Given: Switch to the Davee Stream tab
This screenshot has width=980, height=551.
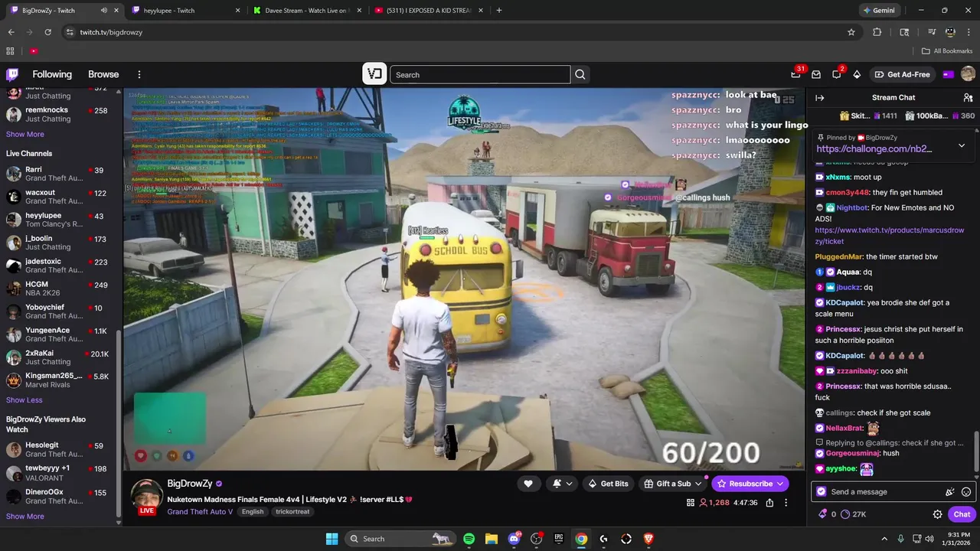Looking at the screenshot, I should click(x=306, y=11).
